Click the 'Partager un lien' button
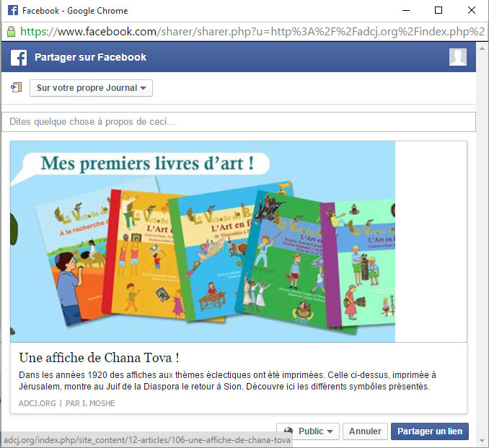This screenshot has height=448, width=489. pyautogui.click(x=430, y=431)
